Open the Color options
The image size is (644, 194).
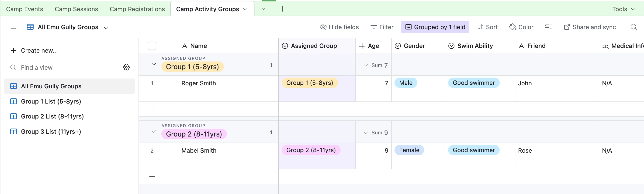(521, 27)
